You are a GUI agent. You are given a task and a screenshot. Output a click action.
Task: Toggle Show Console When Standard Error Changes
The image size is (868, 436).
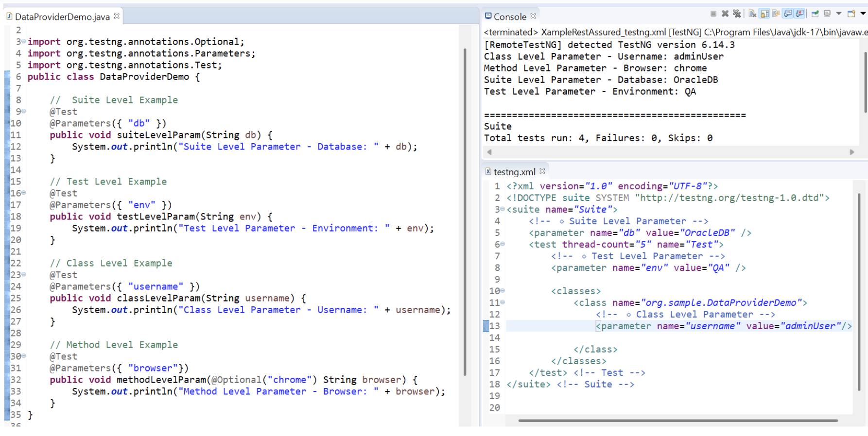click(x=800, y=14)
